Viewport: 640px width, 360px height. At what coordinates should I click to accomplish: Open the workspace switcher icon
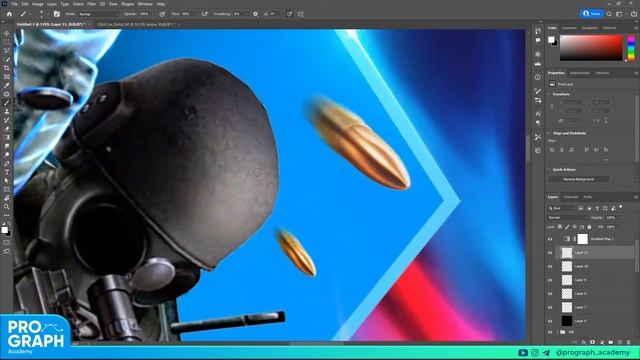(620, 14)
